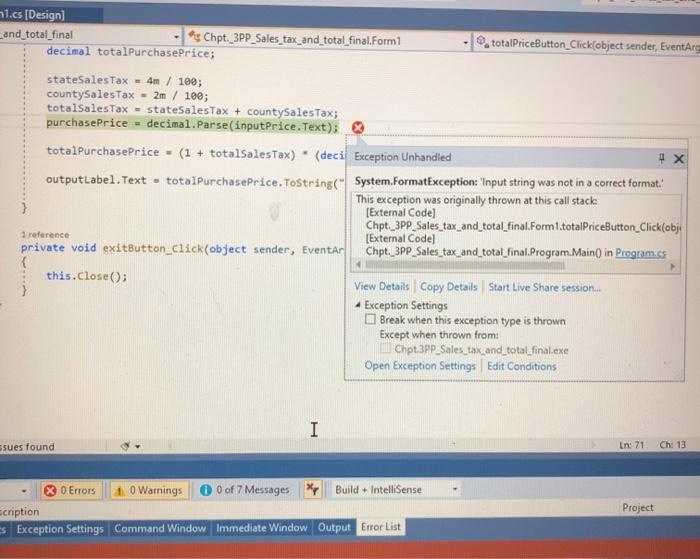
Task: Click the stateSalesTax = 4m / 100; line
Action: 124,81
